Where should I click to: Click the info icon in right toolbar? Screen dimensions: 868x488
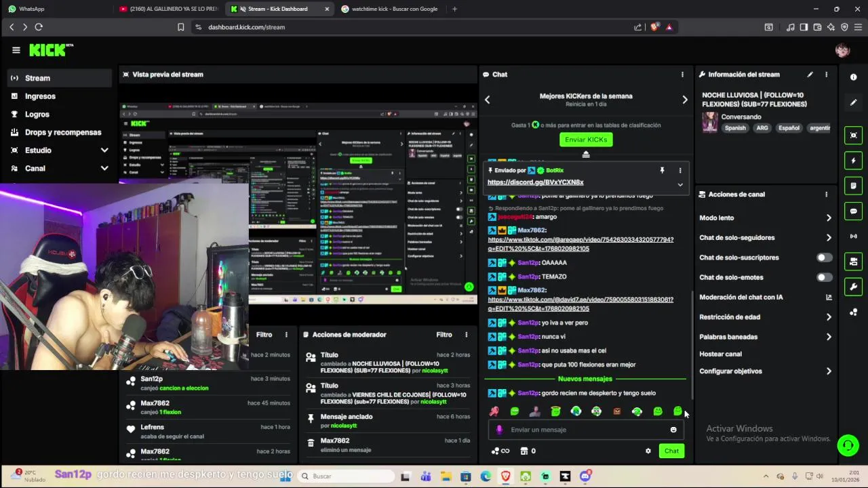click(x=854, y=77)
